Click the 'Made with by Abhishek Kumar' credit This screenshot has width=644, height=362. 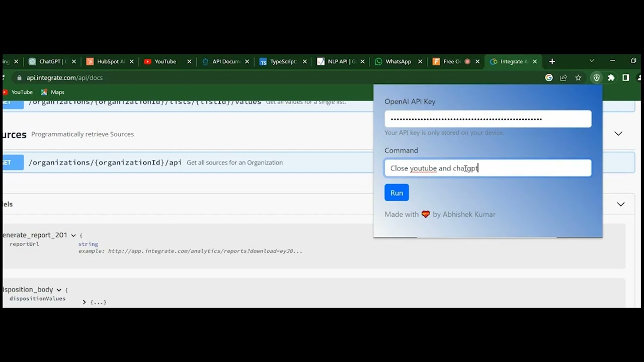pyautogui.click(x=440, y=214)
